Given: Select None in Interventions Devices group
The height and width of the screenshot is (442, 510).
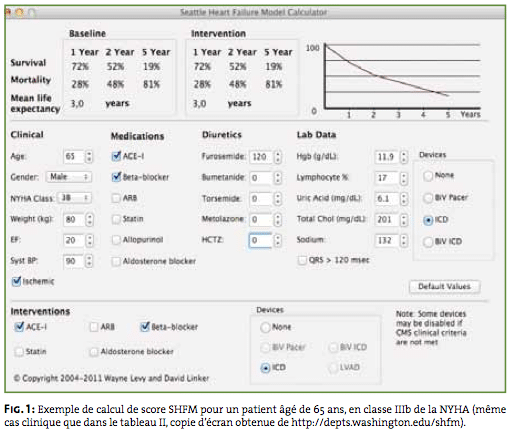Looking at the screenshot, I should [265, 327].
